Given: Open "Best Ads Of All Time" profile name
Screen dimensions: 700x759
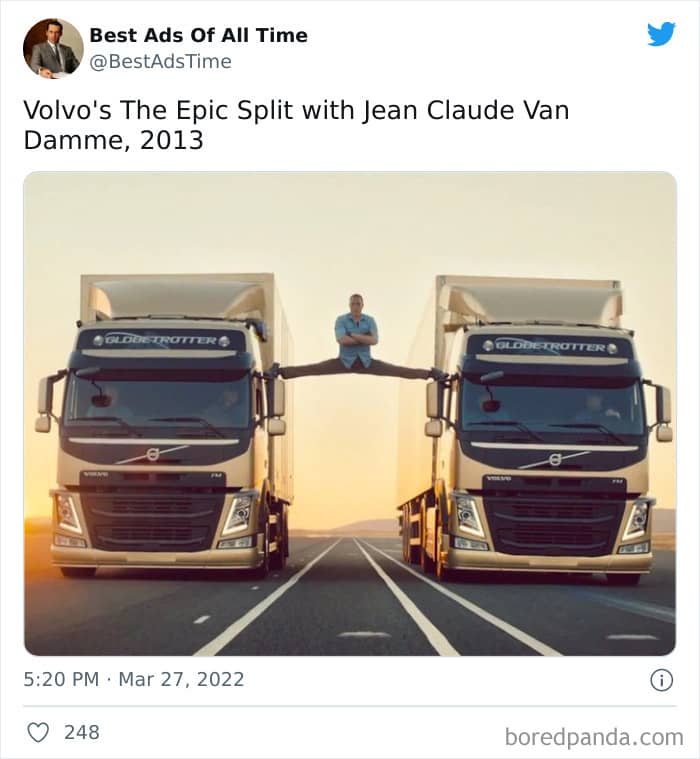Looking at the screenshot, I should pyautogui.click(x=198, y=35).
